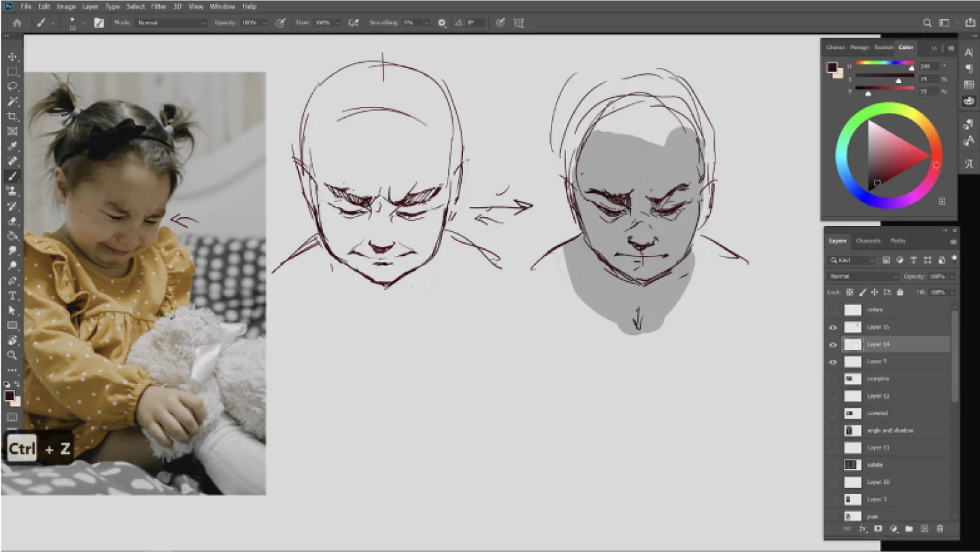Show the subtle layer visibility box
The width and height of the screenshot is (980, 552).
[x=833, y=465]
